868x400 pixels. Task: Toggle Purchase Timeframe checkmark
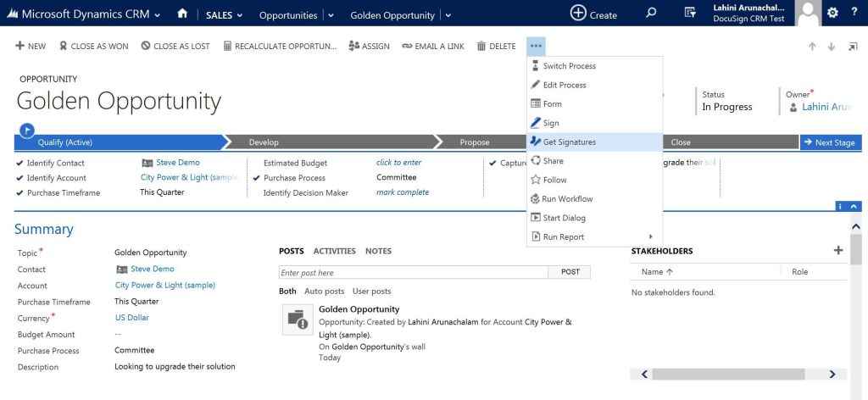[20, 192]
